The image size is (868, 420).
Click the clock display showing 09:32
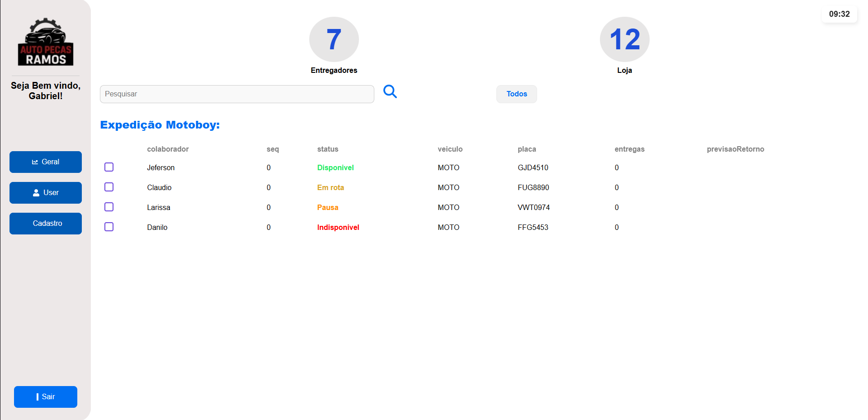tap(839, 14)
